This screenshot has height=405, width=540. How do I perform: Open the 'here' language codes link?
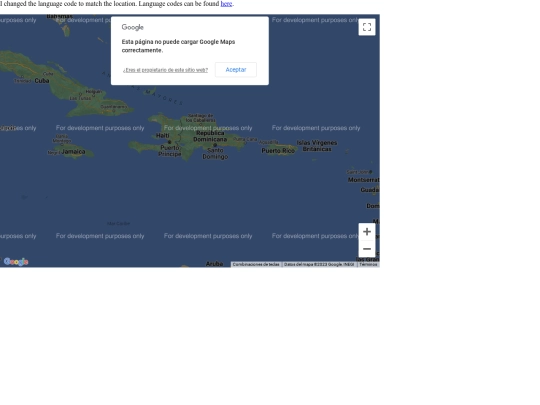tap(226, 4)
